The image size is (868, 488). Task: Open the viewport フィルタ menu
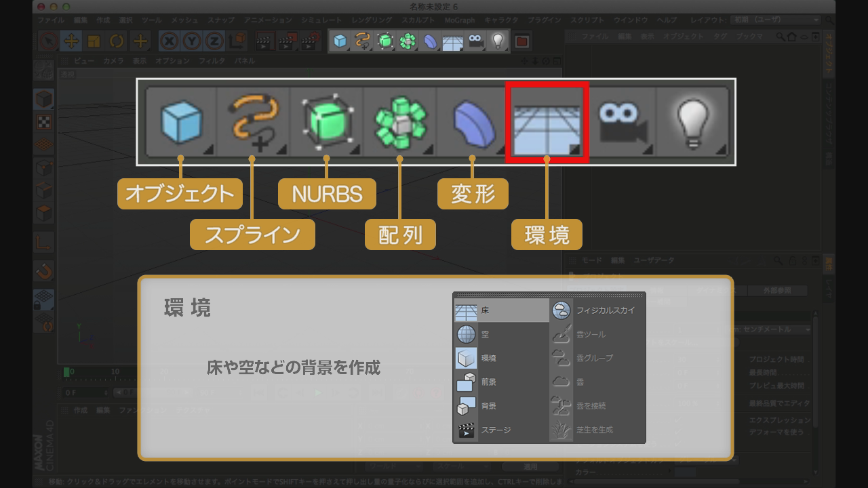tap(212, 61)
